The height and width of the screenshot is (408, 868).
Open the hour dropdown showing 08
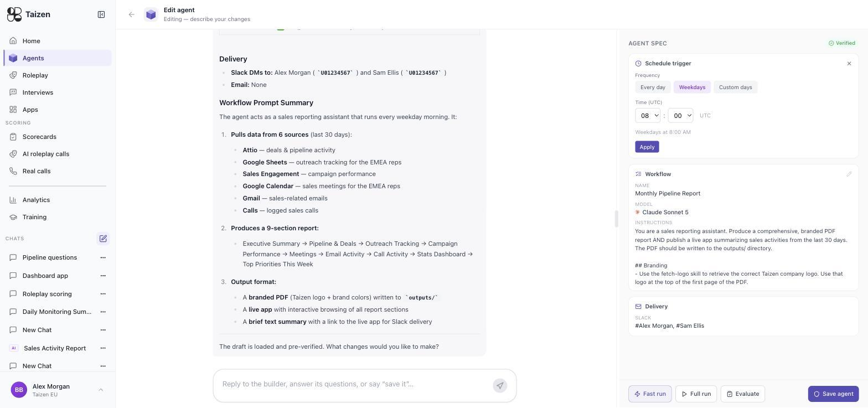[648, 116]
